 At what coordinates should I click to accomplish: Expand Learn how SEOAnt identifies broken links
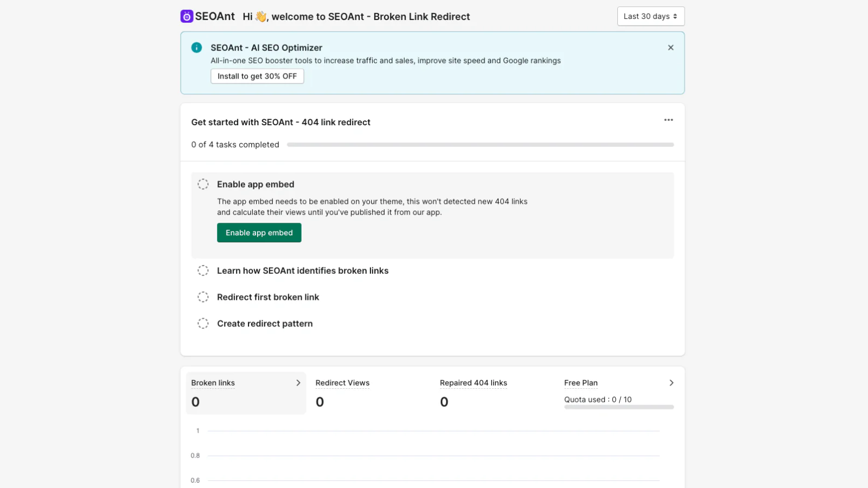(x=303, y=271)
